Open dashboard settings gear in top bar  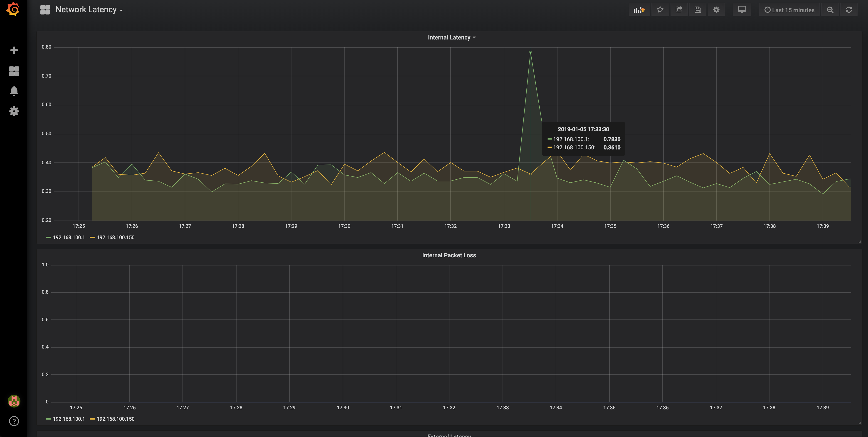click(716, 10)
